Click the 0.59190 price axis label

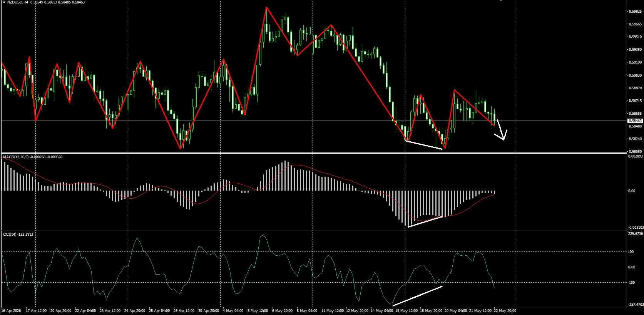tap(635, 62)
